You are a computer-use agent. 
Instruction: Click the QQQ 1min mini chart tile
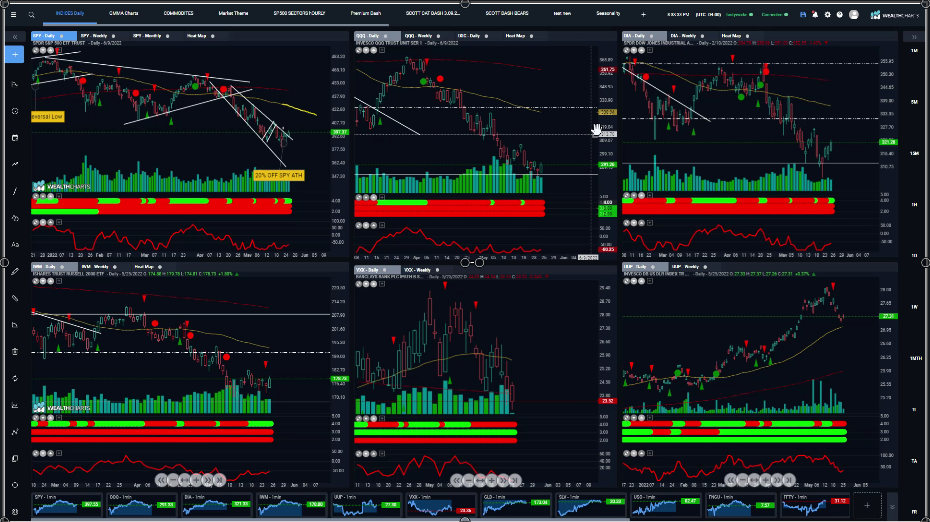point(141,505)
